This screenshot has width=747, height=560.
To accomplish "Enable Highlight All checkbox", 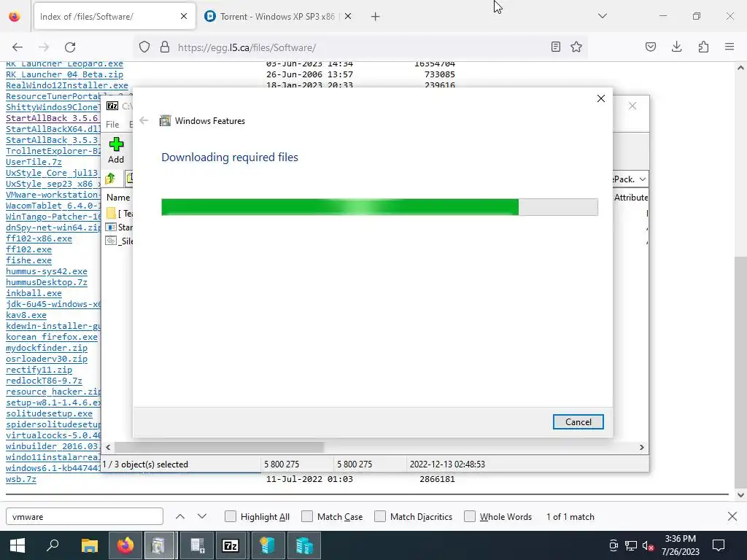I will click(231, 516).
